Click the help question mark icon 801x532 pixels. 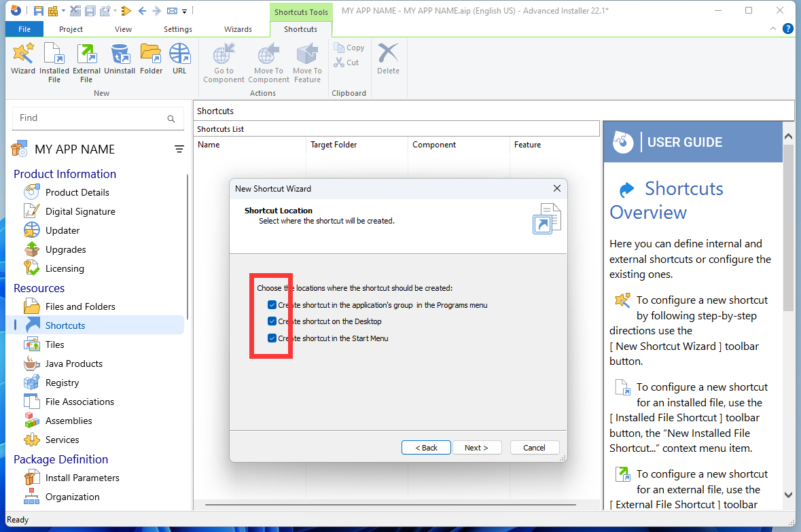tap(787, 29)
